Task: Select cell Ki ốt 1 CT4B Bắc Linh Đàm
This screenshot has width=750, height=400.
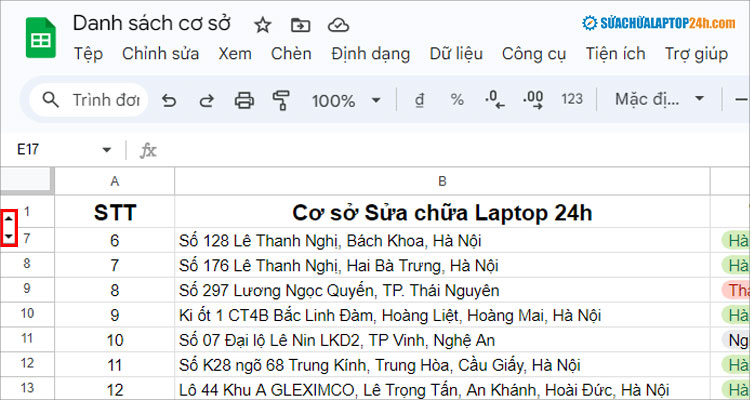Action: point(442,315)
